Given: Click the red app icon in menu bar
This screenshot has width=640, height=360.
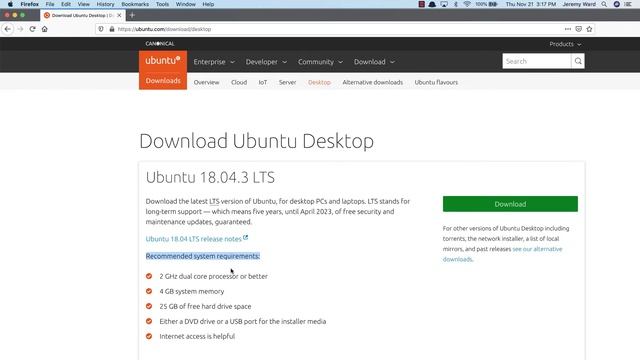Looking at the screenshot, I should pos(422,4).
